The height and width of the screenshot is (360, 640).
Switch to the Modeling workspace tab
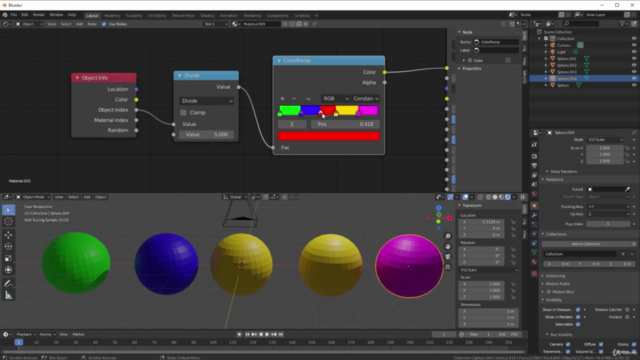click(x=112, y=16)
